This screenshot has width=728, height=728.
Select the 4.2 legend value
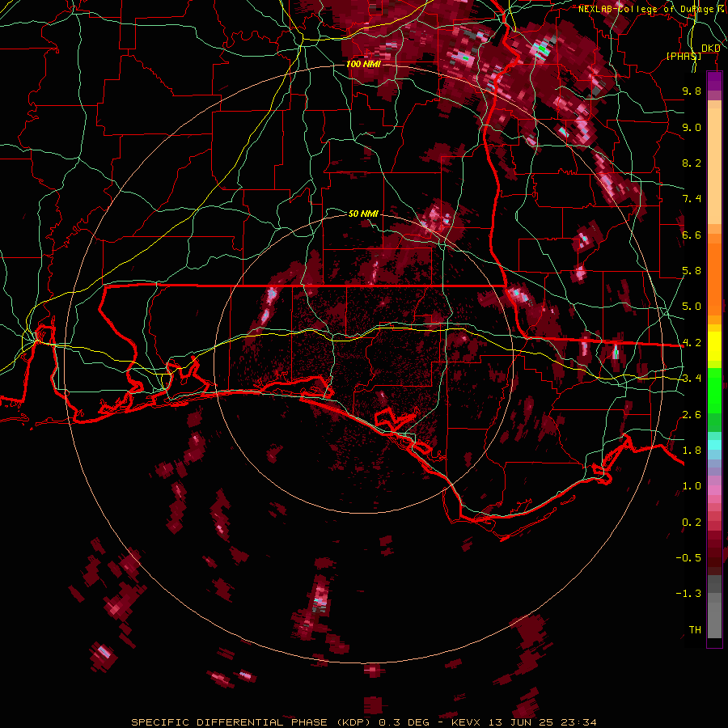pos(692,343)
